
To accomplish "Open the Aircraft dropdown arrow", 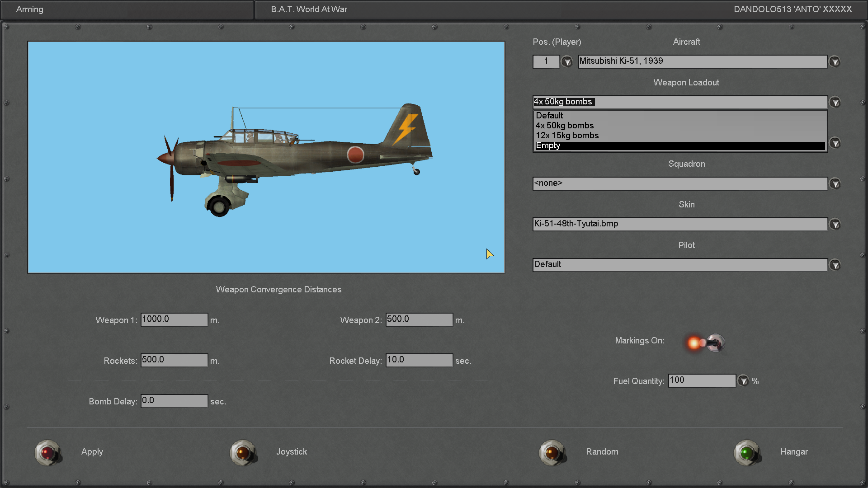I will 835,61.
